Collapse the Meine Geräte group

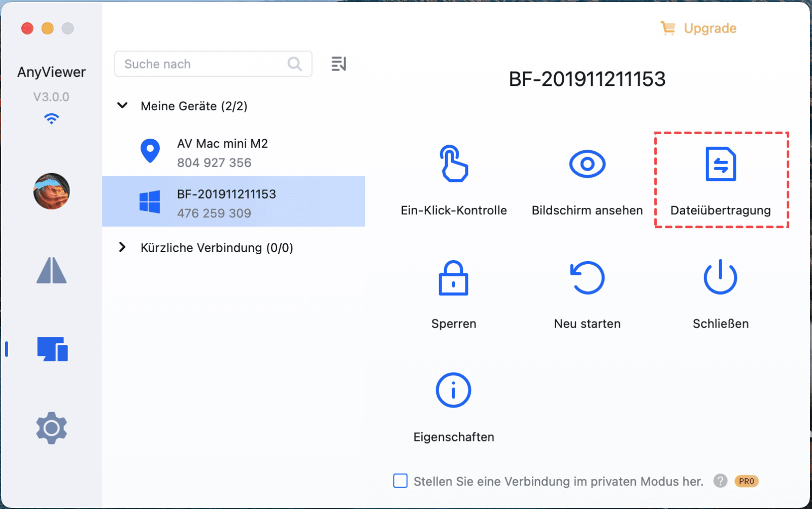(x=122, y=106)
